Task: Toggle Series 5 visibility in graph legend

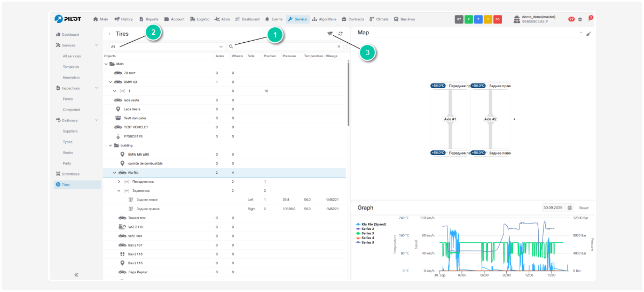Action: [x=367, y=242]
